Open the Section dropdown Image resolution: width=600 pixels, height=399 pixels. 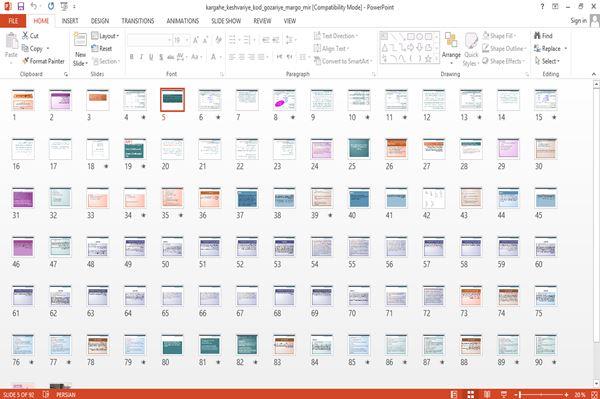tap(106, 61)
